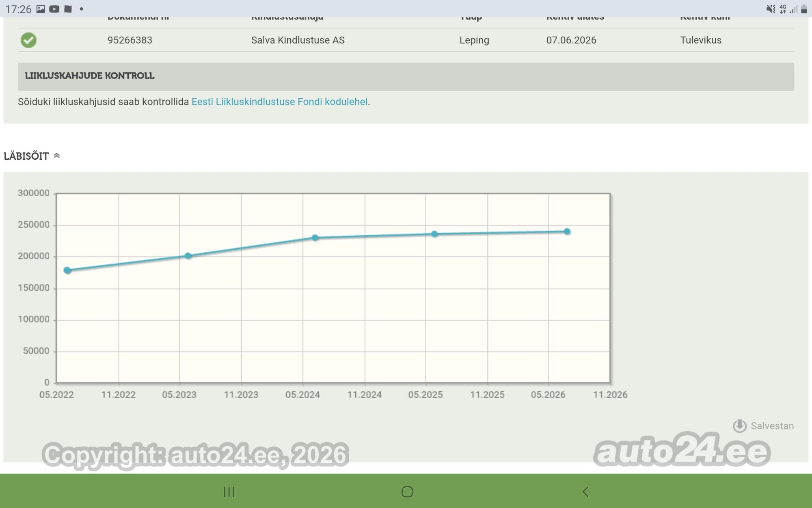Click the LÄBISÕIT section title
The image size is (812, 508).
pyautogui.click(x=26, y=156)
